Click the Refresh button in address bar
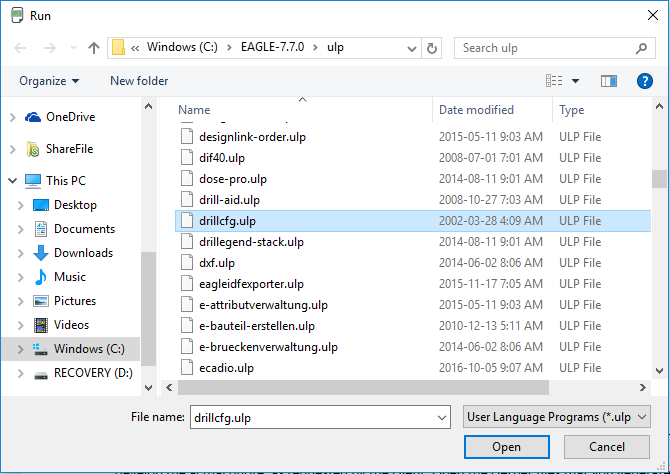670x474 pixels. 432,48
